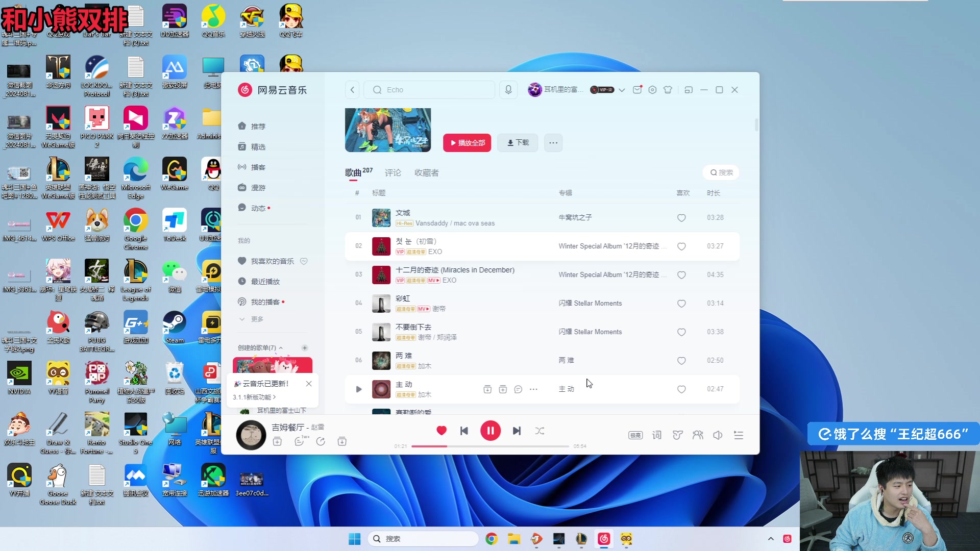
Task: Expand the account dropdown next to VIP badge
Action: pyautogui.click(x=622, y=90)
